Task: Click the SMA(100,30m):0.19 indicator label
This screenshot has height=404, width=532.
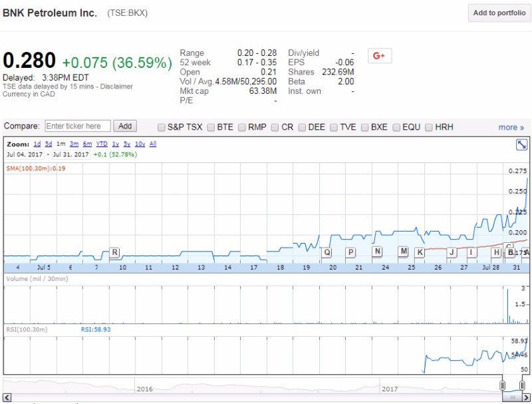Action: tap(36, 168)
